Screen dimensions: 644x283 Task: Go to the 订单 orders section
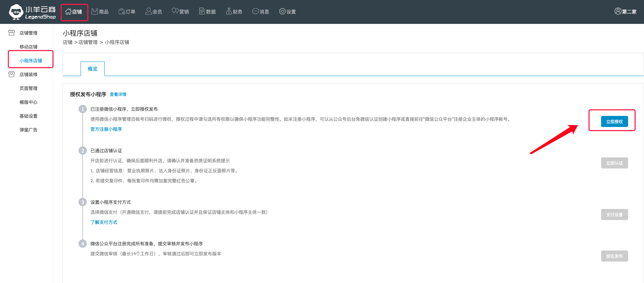127,12
